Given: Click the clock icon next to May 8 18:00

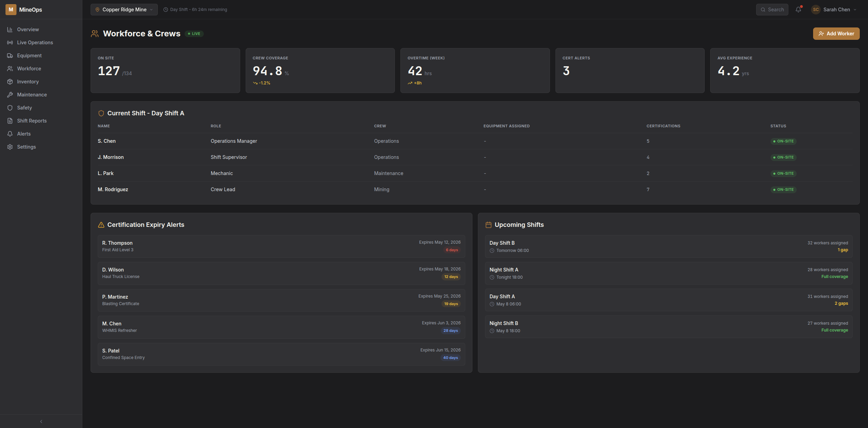Looking at the screenshot, I should (492, 331).
